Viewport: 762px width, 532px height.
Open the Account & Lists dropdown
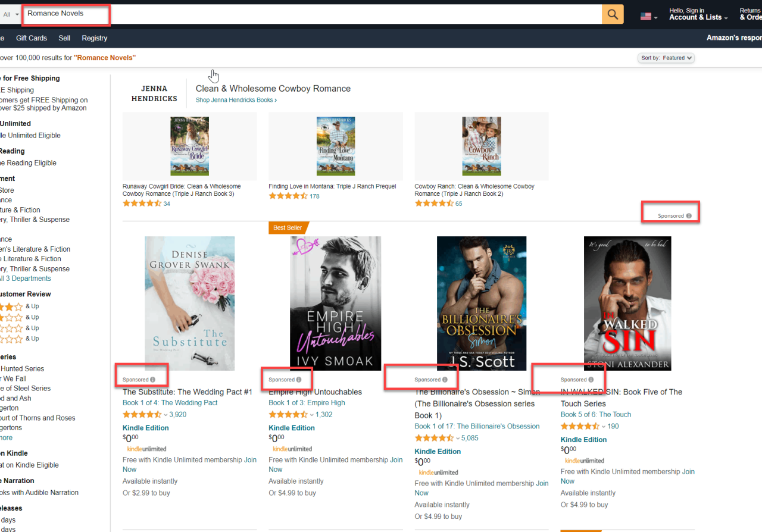pos(695,16)
